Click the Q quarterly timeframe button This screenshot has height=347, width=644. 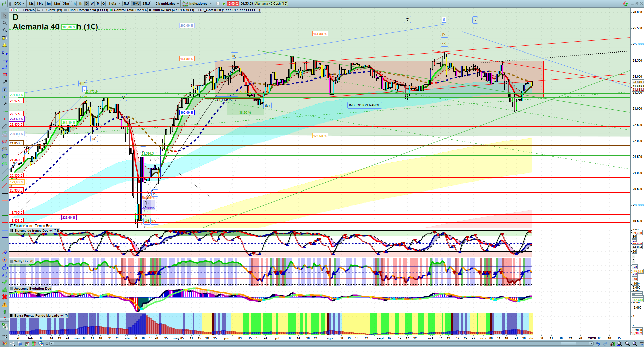pos(103,4)
